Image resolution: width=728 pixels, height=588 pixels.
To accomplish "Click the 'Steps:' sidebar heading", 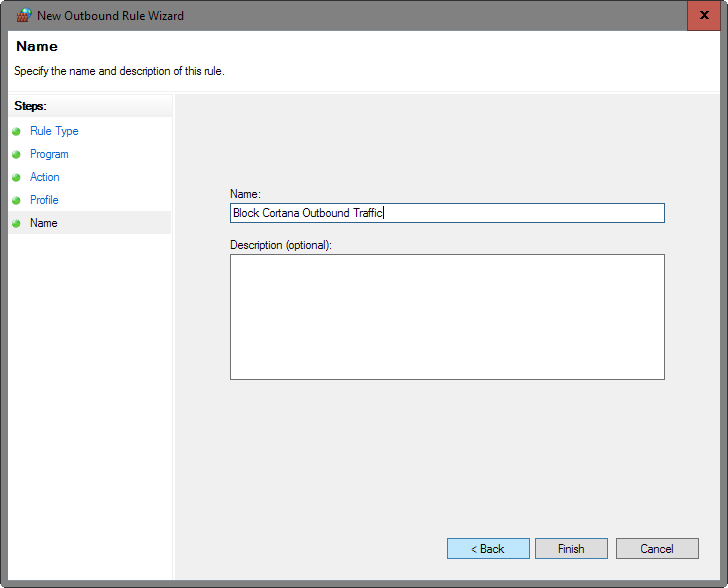I will point(30,106).
